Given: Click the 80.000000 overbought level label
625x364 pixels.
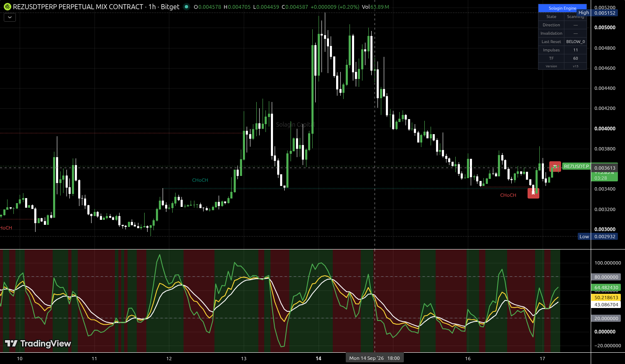Looking at the screenshot, I should pyautogui.click(x=606, y=277).
